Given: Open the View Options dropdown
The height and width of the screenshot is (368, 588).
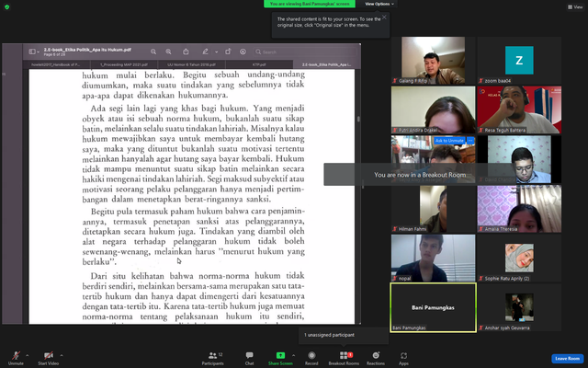Looking at the screenshot, I should (x=379, y=4).
